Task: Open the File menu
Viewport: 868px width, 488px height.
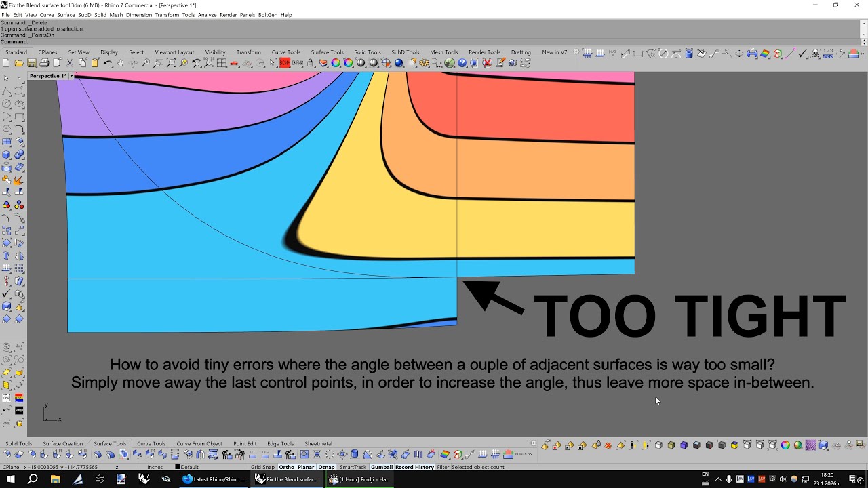Action: pos(5,15)
